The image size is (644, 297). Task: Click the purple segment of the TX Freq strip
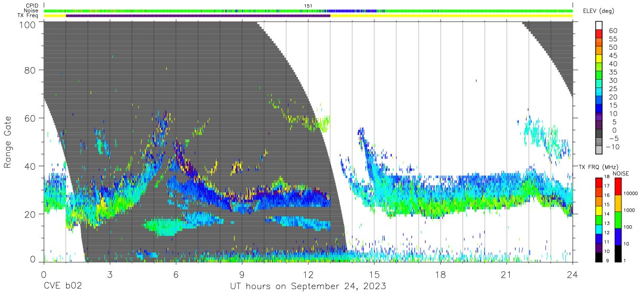pyautogui.click(x=198, y=16)
